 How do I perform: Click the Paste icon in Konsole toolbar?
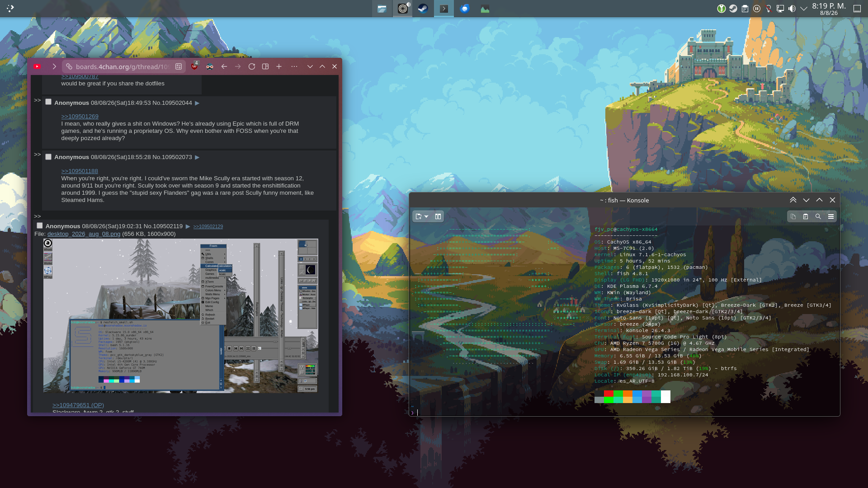(x=806, y=216)
